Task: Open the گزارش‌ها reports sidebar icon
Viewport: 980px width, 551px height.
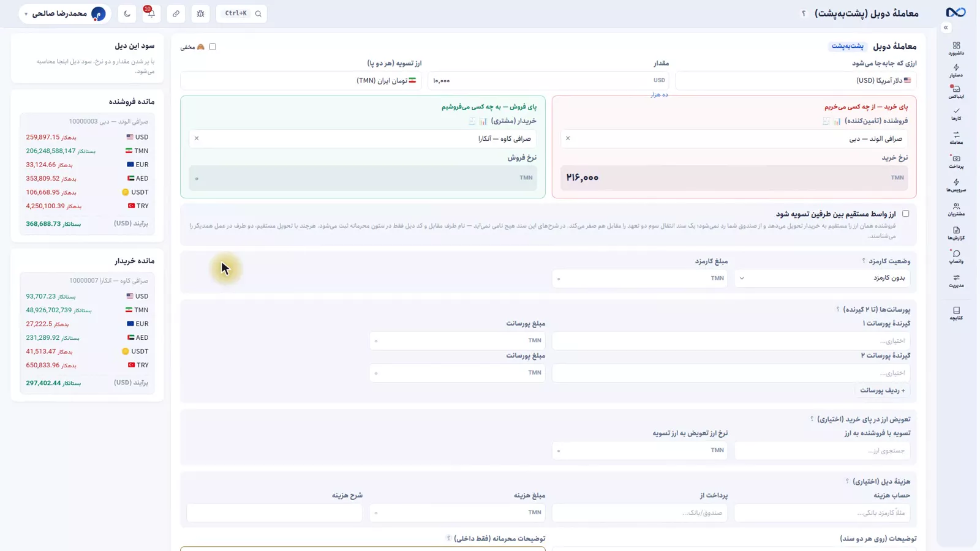Action: pyautogui.click(x=956, y=233)
